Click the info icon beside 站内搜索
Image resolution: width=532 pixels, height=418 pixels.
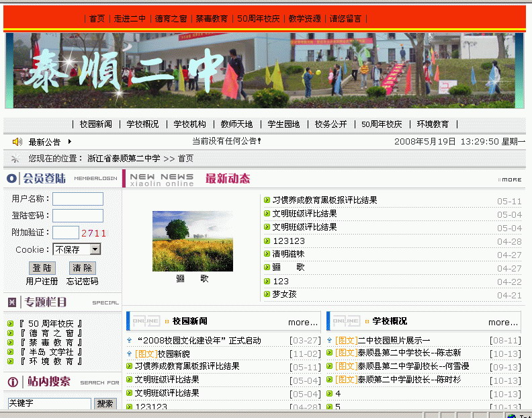point(13,382)
